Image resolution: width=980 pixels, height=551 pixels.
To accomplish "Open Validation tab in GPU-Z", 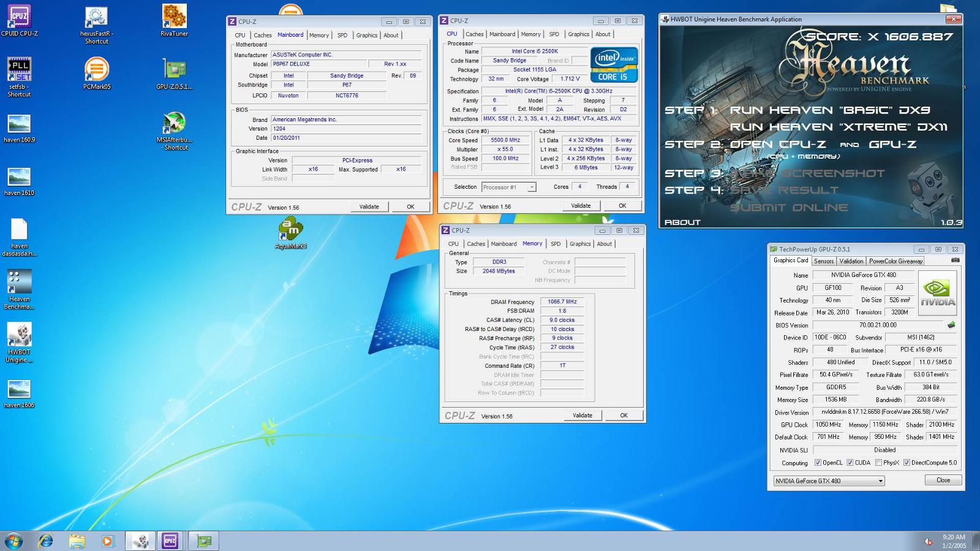I will (x=851, y=261).
